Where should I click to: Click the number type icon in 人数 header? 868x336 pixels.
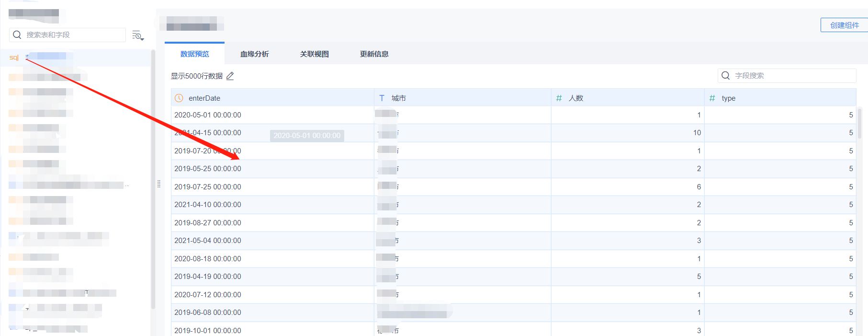(559, 98)
